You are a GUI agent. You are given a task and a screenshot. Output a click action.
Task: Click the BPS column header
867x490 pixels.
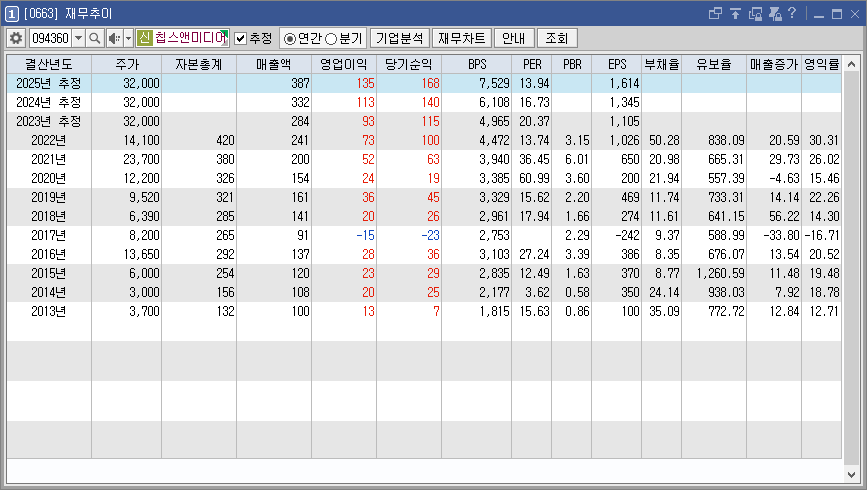coord(477,64)
